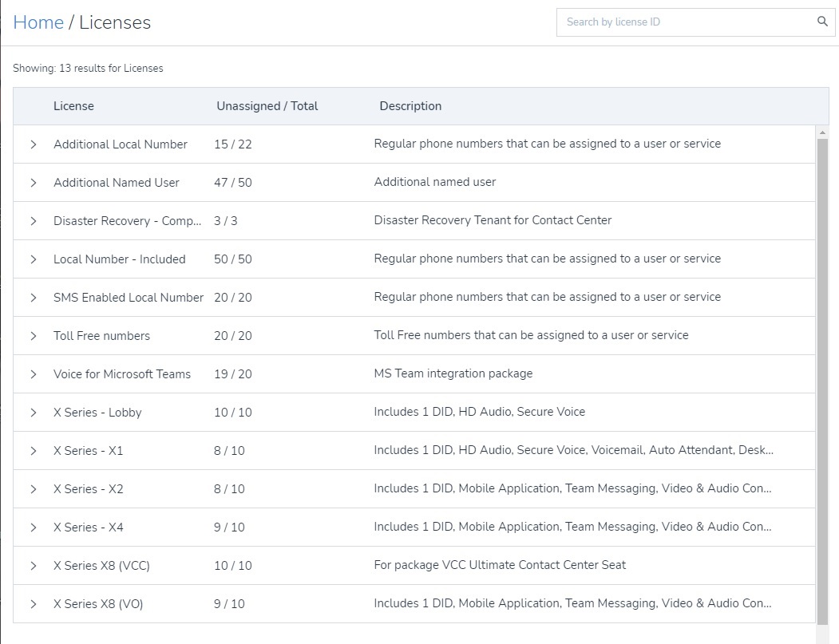Click For package VCC Ultimate Contact Center Seat text
This screenshot has height=644, width=839.
coord(500,565)
